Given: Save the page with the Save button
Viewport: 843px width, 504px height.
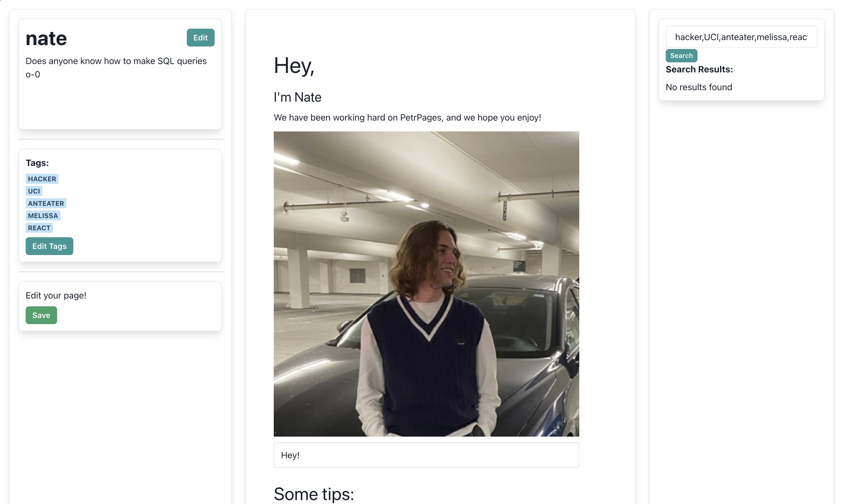Looking at the screenshot, I should click(41, 315).
